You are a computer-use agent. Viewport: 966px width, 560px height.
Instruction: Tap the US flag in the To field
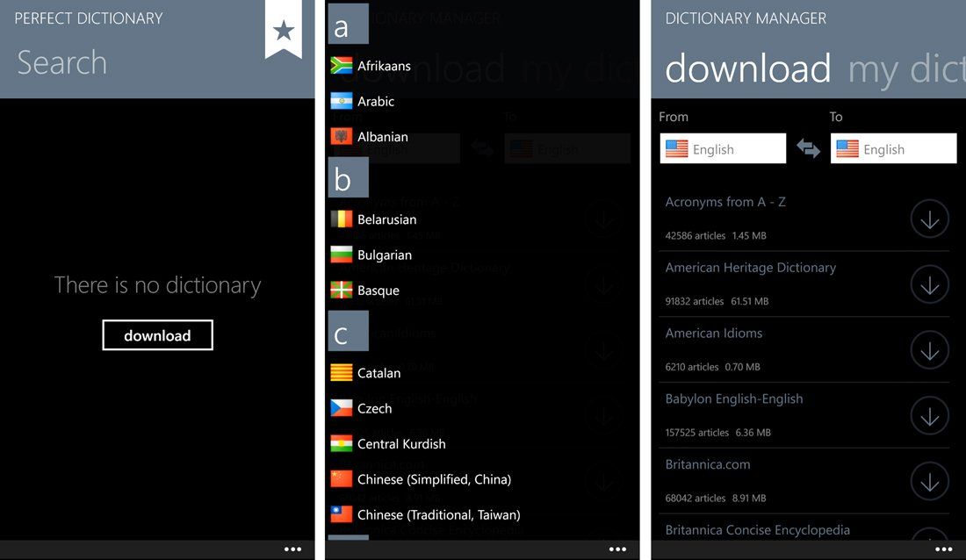coord(848,149)
